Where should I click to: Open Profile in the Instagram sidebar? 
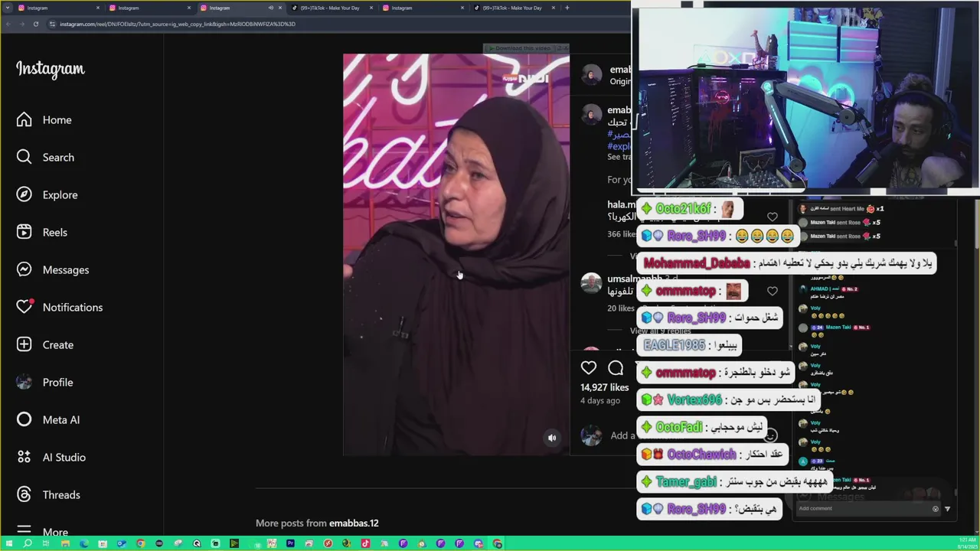click(45, 383)
